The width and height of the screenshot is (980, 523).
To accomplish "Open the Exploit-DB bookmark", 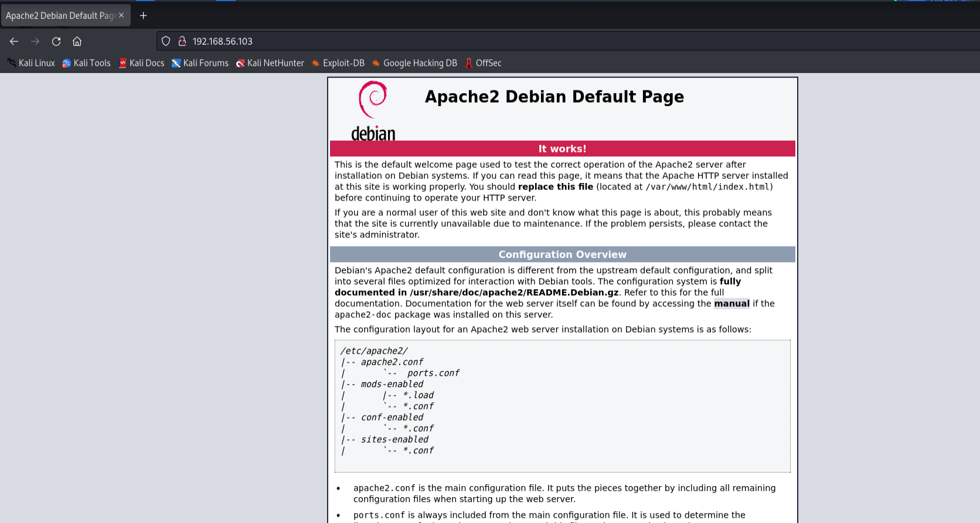I will pyautogui.click(x=338, y=63).
